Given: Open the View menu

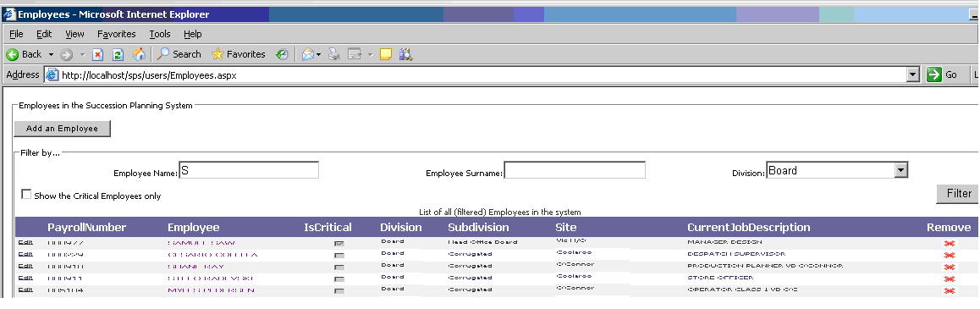Looking at the screenshot, I should click(x=74, y=35).
